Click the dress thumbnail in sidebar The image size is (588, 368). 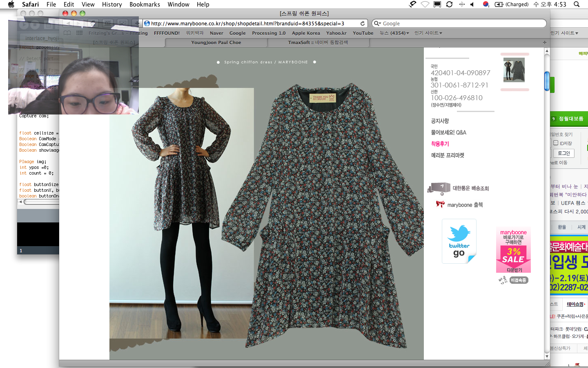pos(514,70)
